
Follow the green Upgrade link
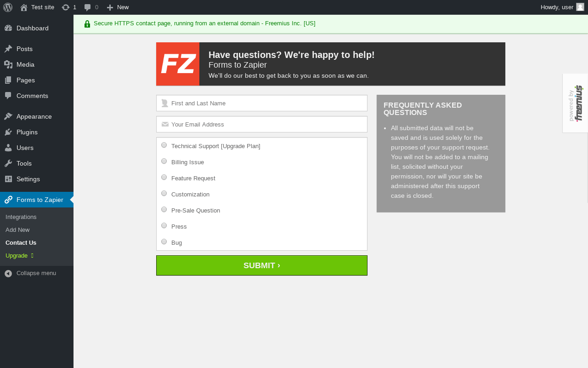click(17, 256)
